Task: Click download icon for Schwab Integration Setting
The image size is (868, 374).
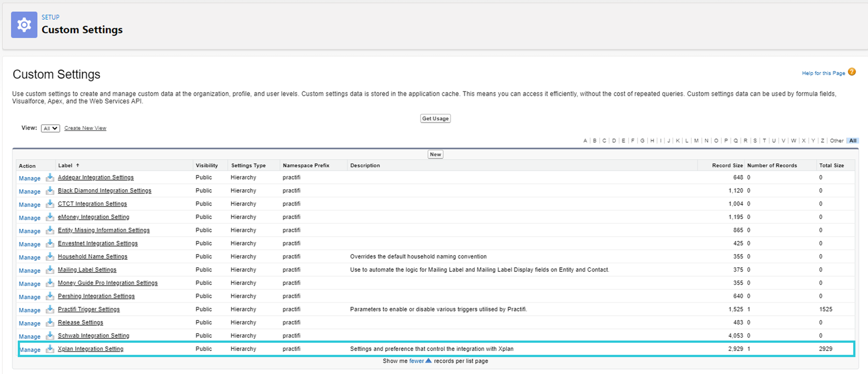Action: point(50,336)
